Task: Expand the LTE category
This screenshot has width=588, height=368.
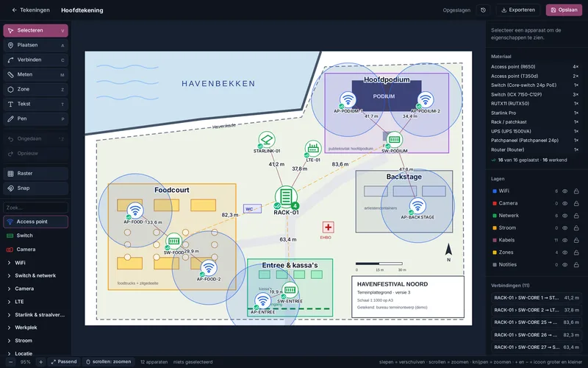Action: [x=35, y=302]
